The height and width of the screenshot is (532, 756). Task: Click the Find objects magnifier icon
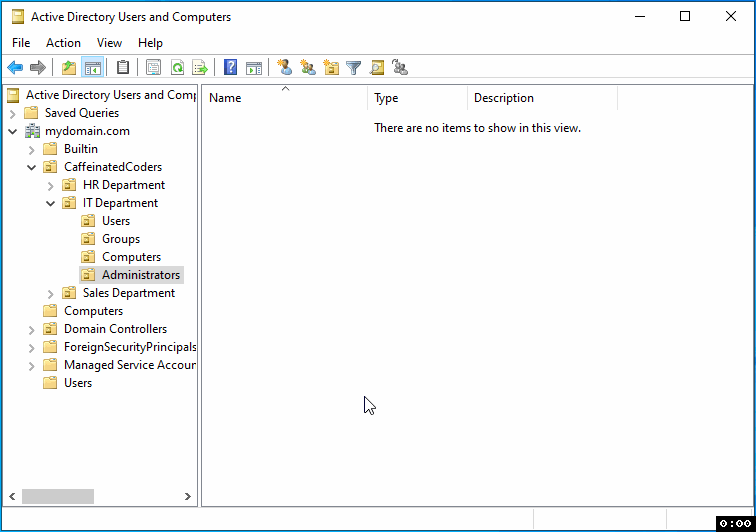coord(377,68)
